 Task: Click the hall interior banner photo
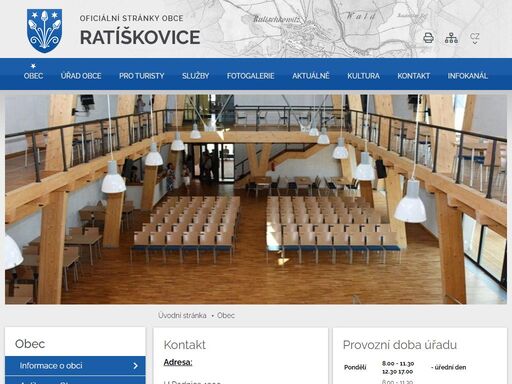(x=256, y=199)
